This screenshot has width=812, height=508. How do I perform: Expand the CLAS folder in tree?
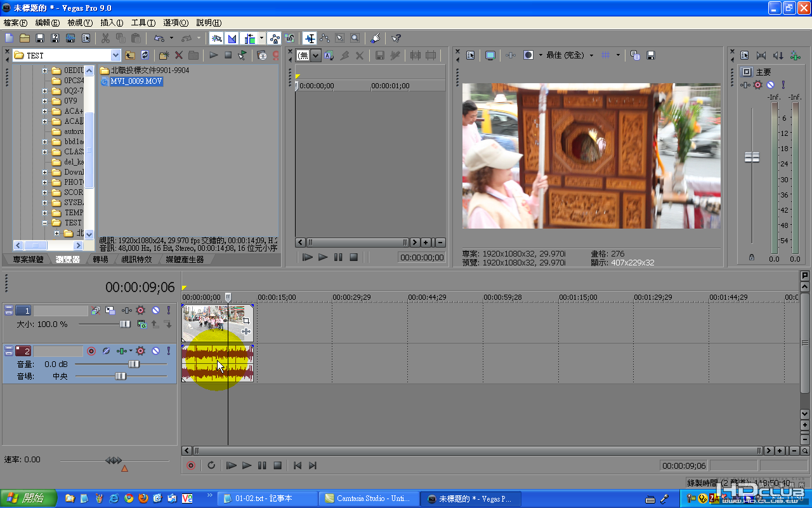point(45,152)
